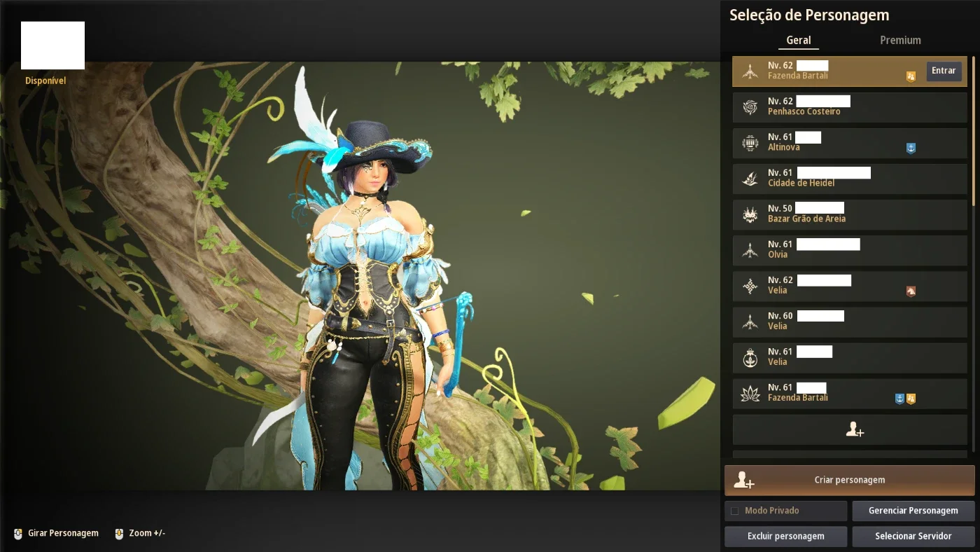980x552 pixels.
Task: Select the Olvia location text
Action: click(778, 255)
